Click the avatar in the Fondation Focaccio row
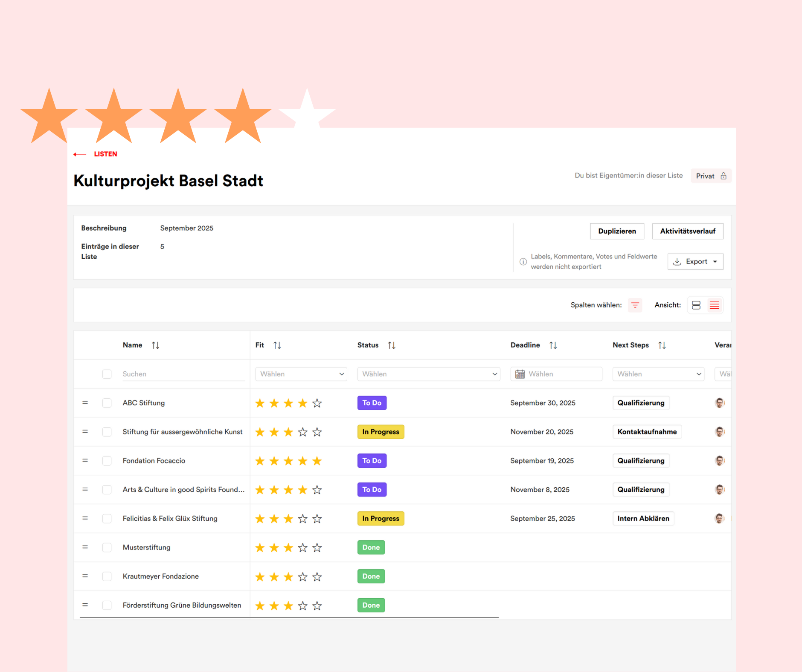The image size is (802, 672). [x=719, y=461]
